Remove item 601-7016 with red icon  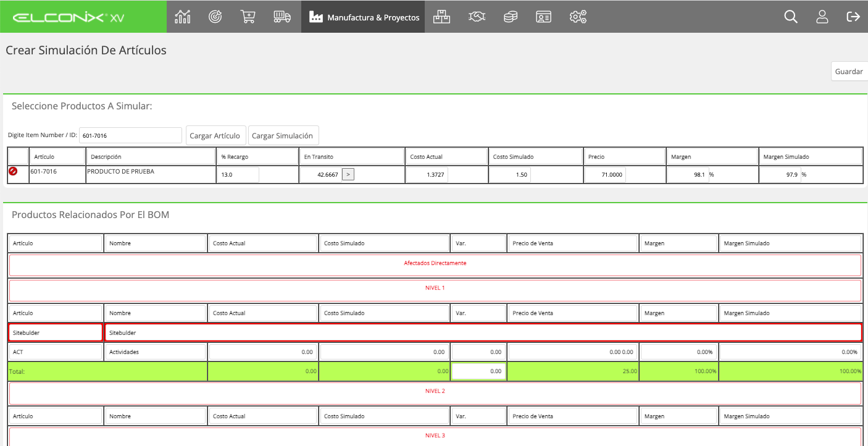click(13, 171)
